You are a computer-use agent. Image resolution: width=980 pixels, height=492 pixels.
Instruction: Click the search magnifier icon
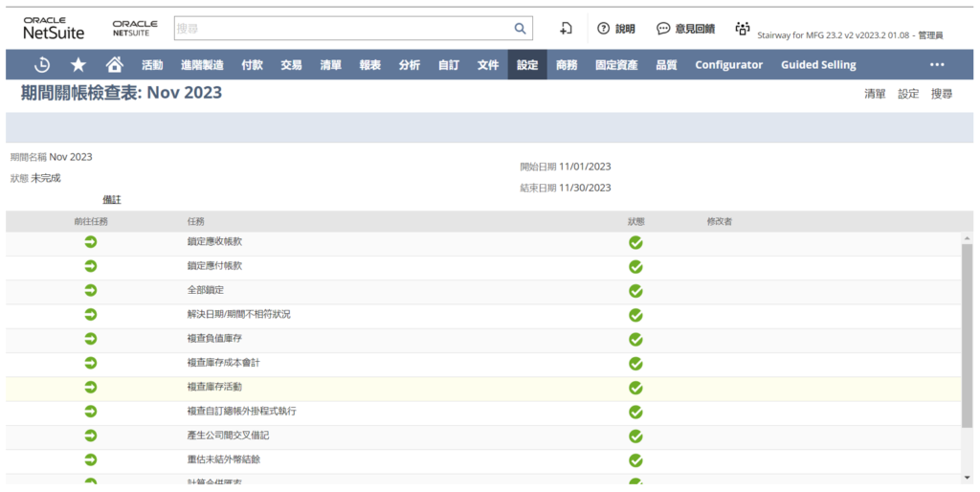pos(520,29)
